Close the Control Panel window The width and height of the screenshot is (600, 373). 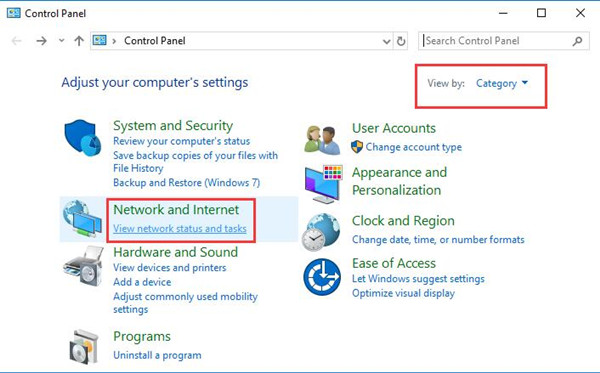(580, 13)
